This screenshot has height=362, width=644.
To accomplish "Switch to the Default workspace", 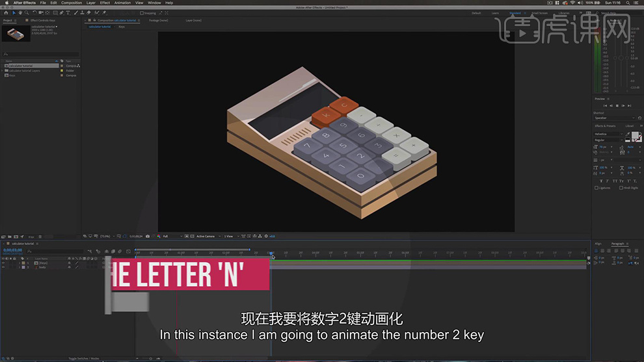I will [476, 13].
